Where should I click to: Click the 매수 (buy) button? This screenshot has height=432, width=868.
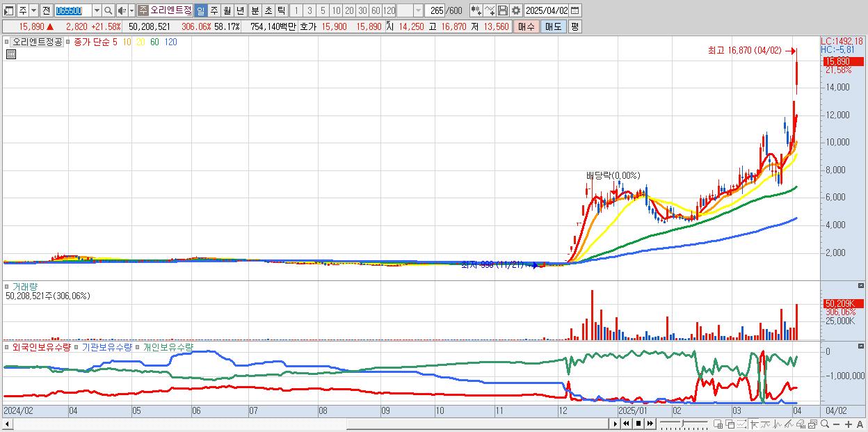point(527,26)
